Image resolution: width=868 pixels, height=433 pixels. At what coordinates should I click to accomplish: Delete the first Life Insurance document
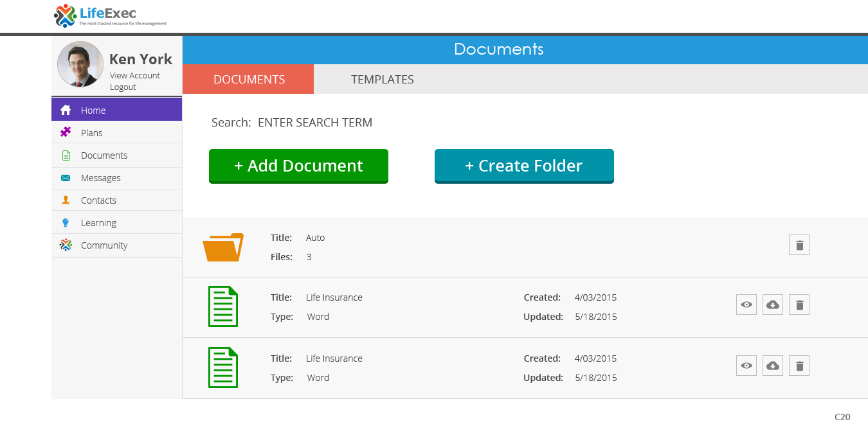799,305
